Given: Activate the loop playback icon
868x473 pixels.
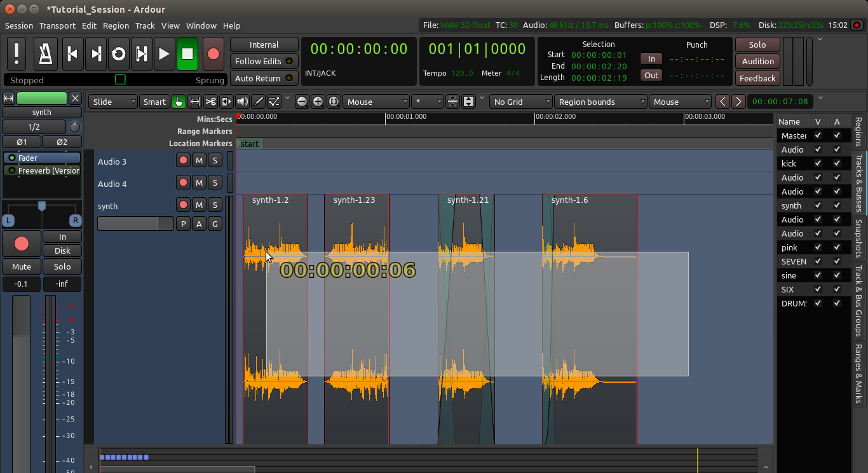Looking at the screenshot, I should coord(118,54).
